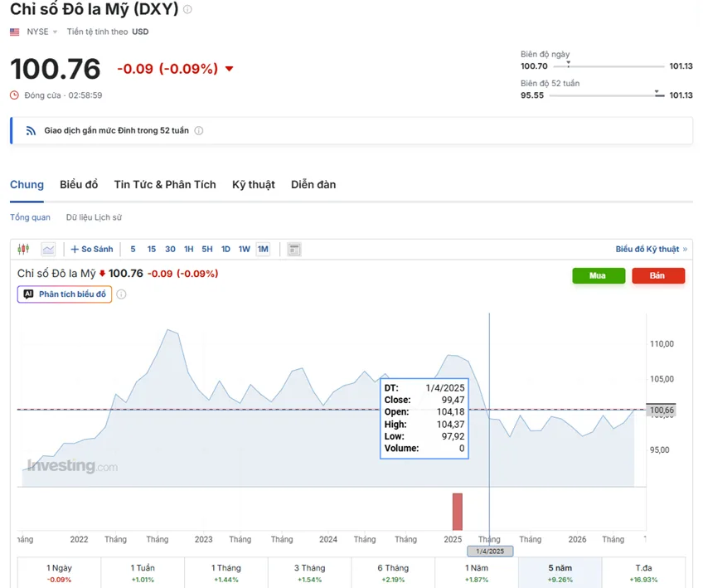Select the 1 Ngày performance range
The width and height of the screenshot is (703, 588).
[x=59, y=573]
